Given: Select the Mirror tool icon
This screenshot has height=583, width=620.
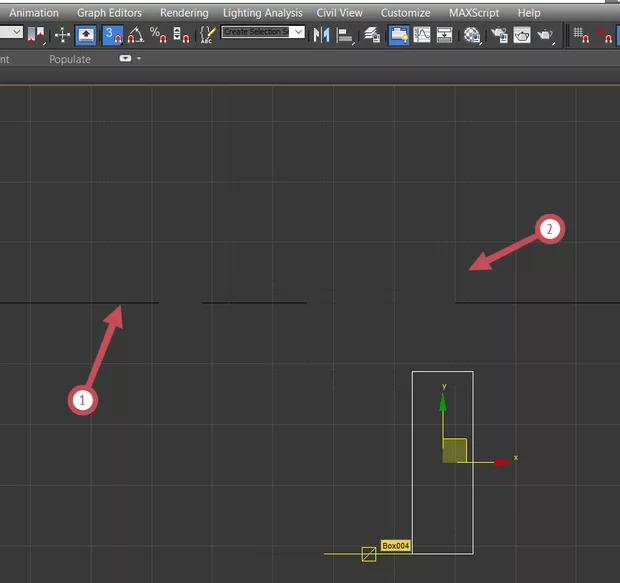Looking at the screenshot, I should pyautogui.click(x=322, y=34).
